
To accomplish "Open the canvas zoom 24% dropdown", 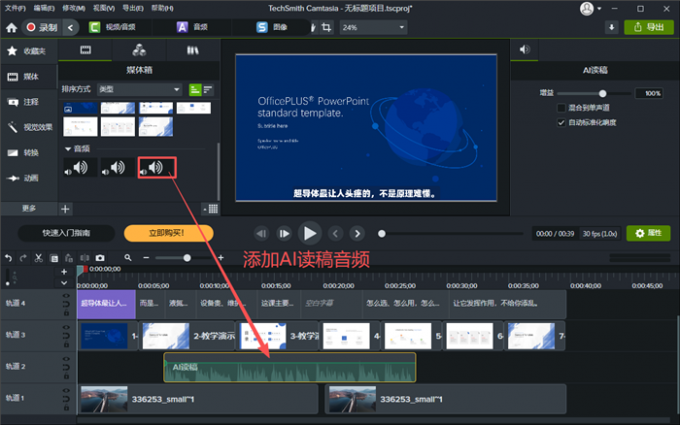I will click(x=373, y=27).
